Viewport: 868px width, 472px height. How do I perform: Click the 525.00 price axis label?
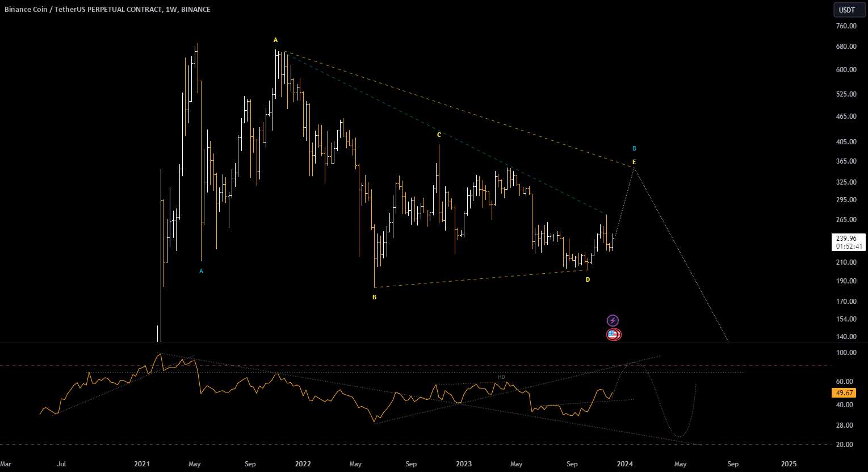pyautogui.click(x=846, y=94)
